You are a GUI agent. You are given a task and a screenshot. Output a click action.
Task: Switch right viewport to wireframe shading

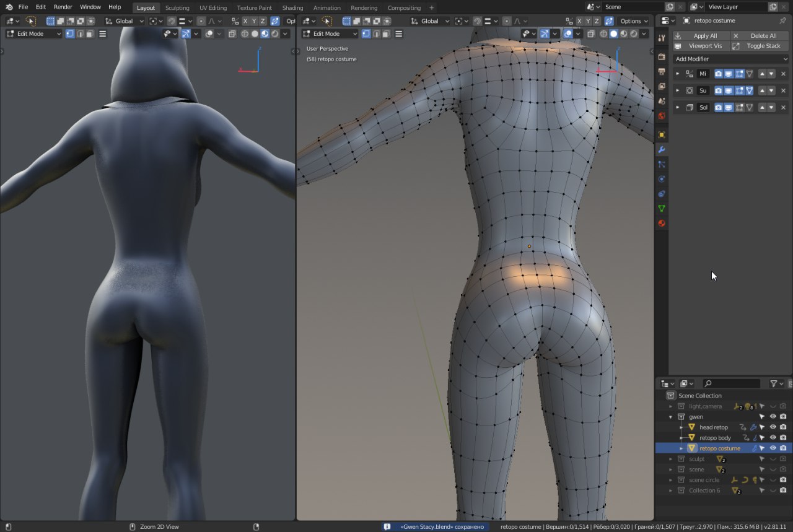[604, 34]
